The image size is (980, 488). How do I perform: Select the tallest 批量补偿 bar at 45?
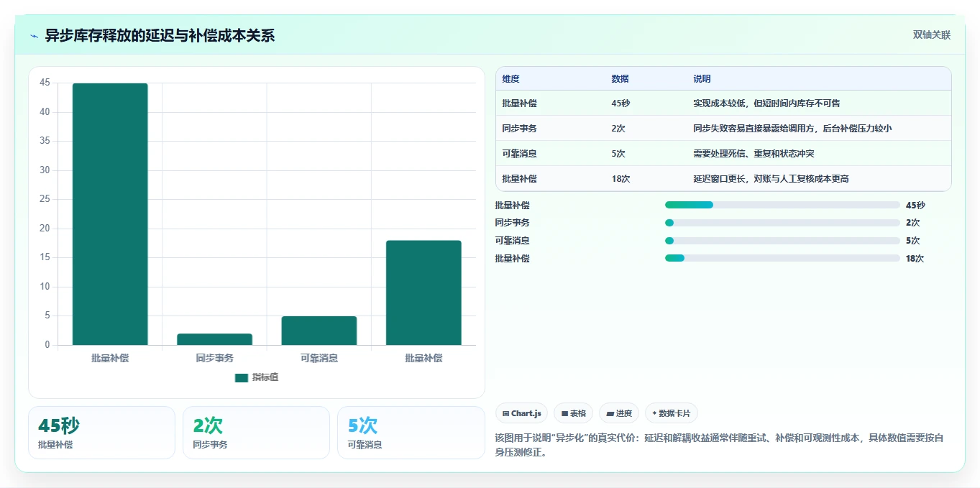110,214
